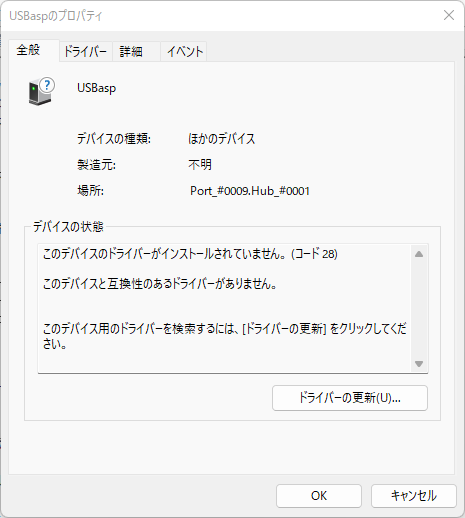The width and height of the screenshot is (465, 518).
Task: Click the 場所: label
Action: [x=90, y=191]
